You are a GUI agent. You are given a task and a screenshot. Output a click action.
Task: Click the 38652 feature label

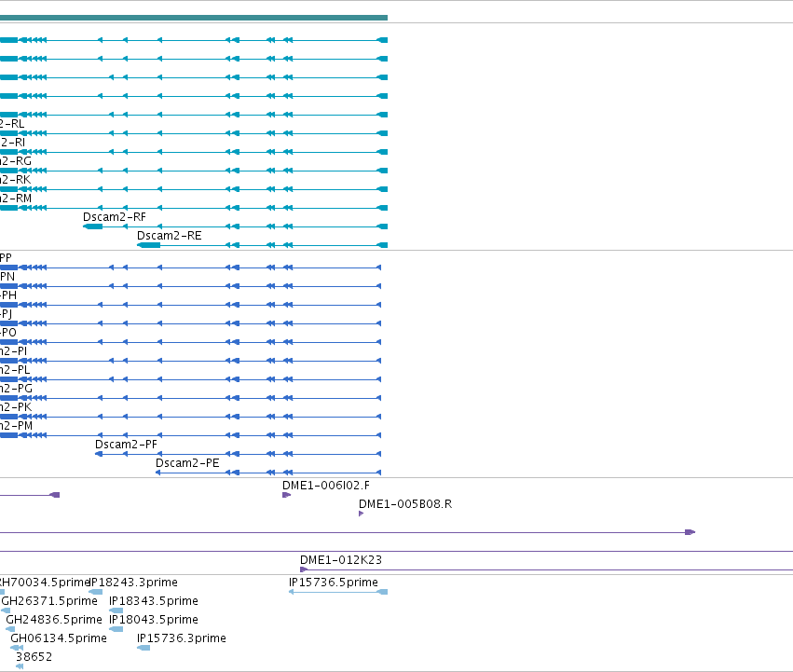point(34,657)
